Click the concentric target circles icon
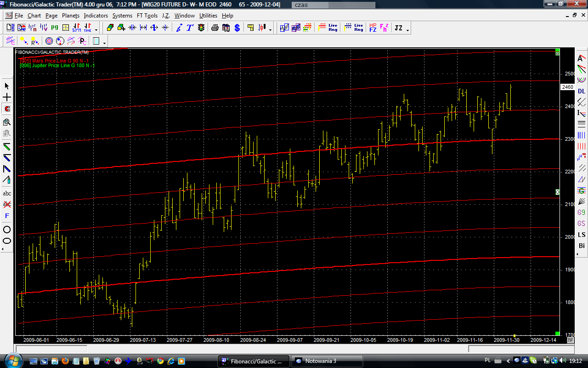 49,41
